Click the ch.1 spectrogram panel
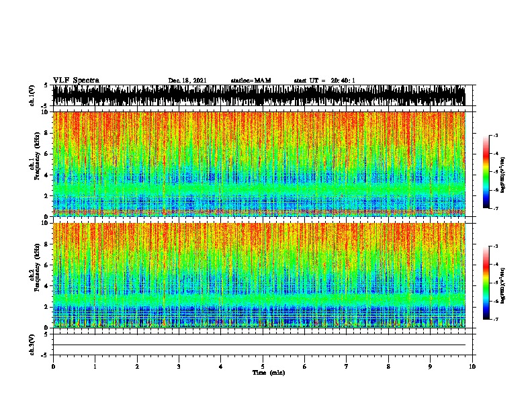This screenshot has width=532, height=411. (x=259, y=164)
